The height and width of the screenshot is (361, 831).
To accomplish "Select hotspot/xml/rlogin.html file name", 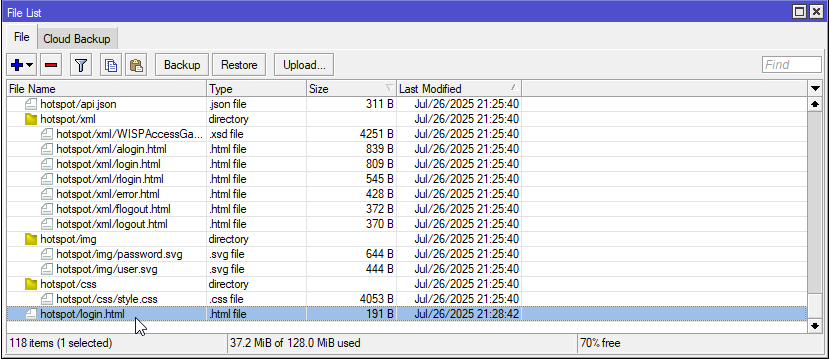I will pos(110,179).
